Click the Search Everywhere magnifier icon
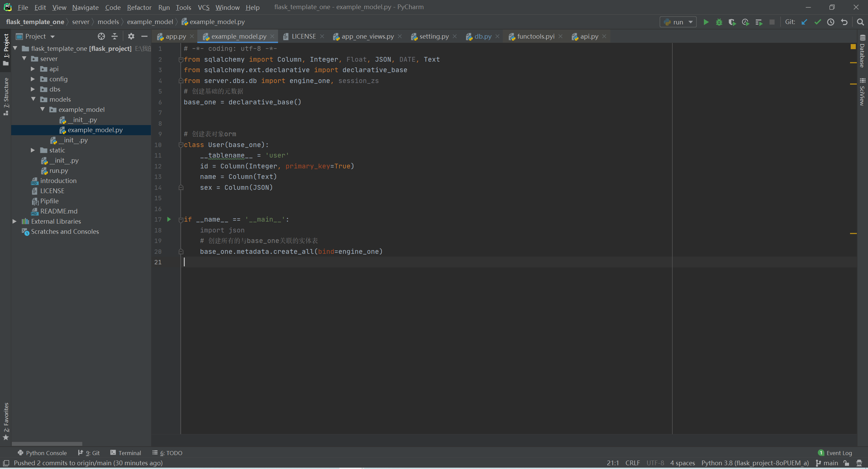This screenshot has height=469, width=868. tap(860, 22)
